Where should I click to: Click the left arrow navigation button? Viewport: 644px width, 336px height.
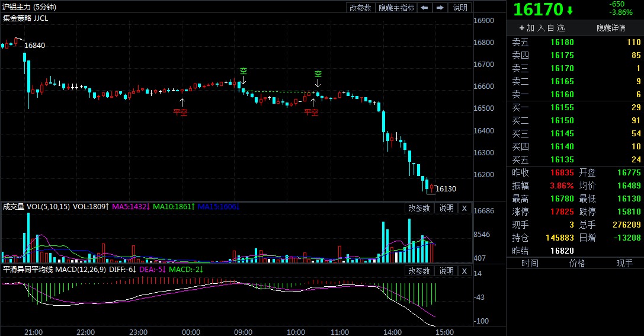point(425,8)
